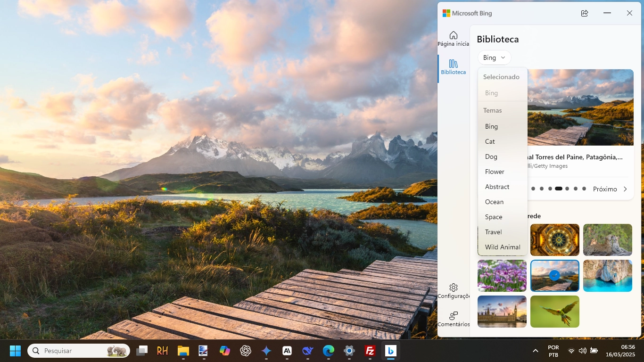
Task: Select the golden dome ceiling wallpaper thumbnail
Action: tap(555, 240)
